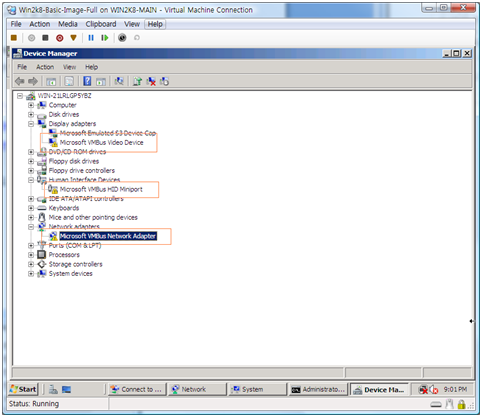The height and width of the screenshot is (417, 482).
Task: Click Network taskbar button
Action: (x=197, y=389)
